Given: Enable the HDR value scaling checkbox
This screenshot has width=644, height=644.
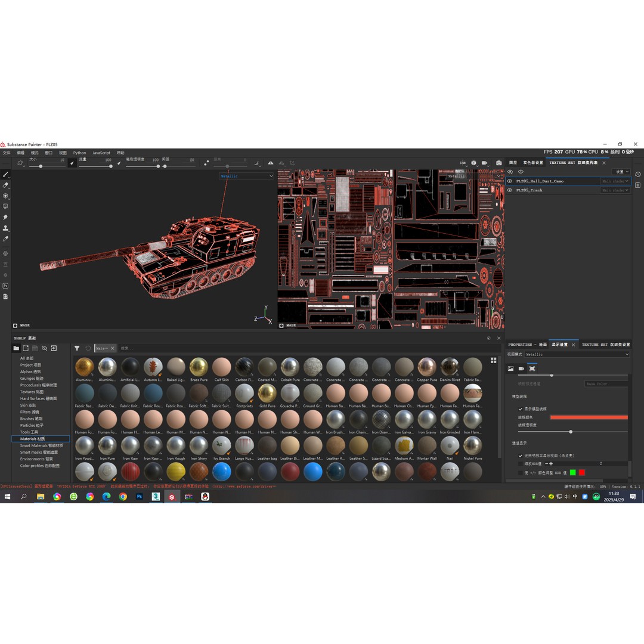Looking at the screenshot, I should pos(521,464).
